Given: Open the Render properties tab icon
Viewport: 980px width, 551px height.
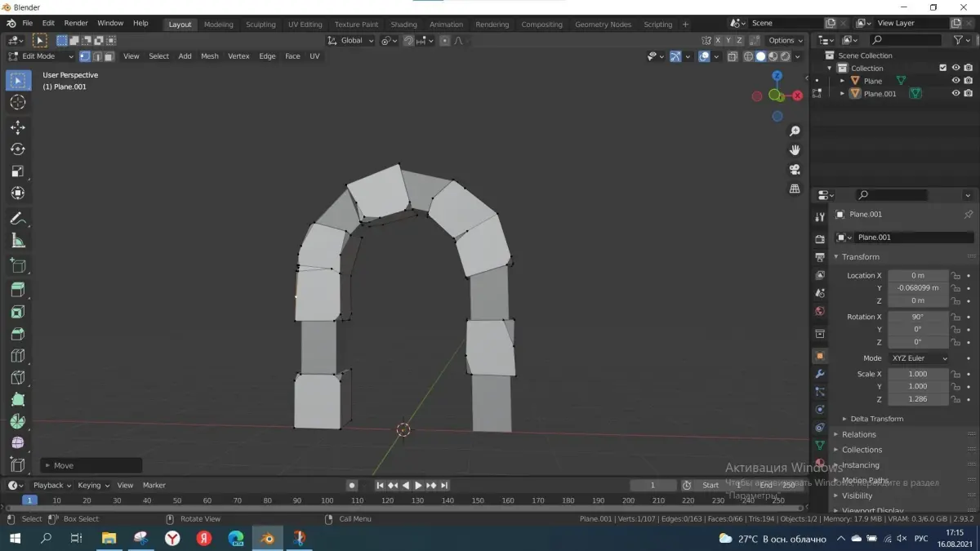Looking at the screenshot, I should (820, 239).
